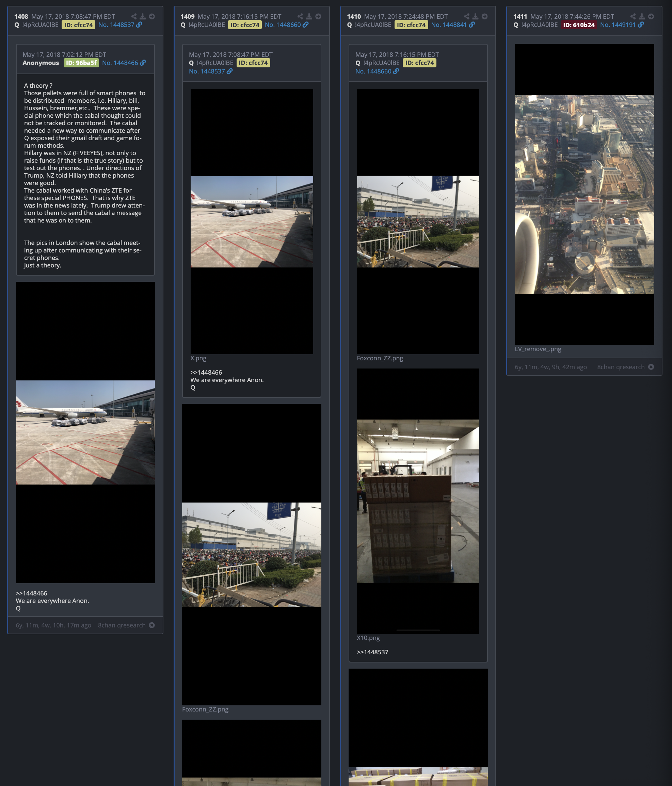This screenshot has width=672, height=786.
Task: Click timestamp 6y, 11m, 4w, 10h, 17m ago
Action: click(x=53, y=625)
